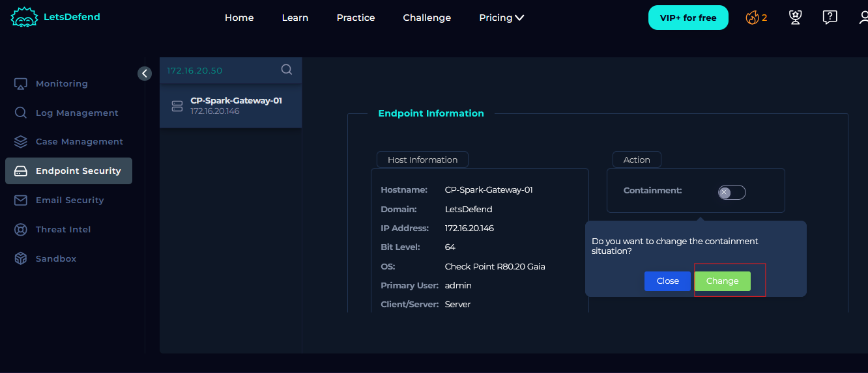The width and height of the screenshot is (868, 373).
Task: Click the Client/Server value Server
Action: click(458, 304)
